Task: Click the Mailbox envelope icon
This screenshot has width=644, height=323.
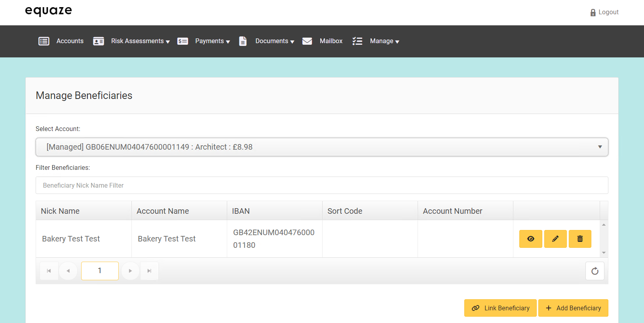Action: pyautogui.click(x=307, y=41)
